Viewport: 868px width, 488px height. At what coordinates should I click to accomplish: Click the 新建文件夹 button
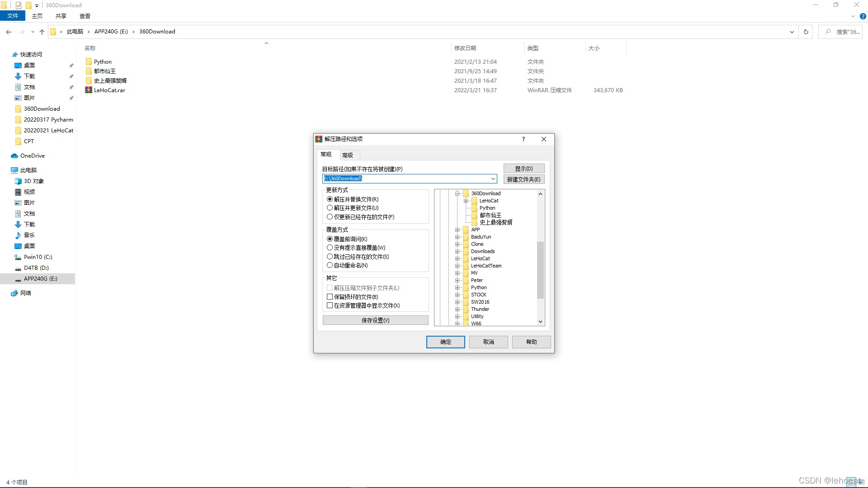tap(524, 179)
